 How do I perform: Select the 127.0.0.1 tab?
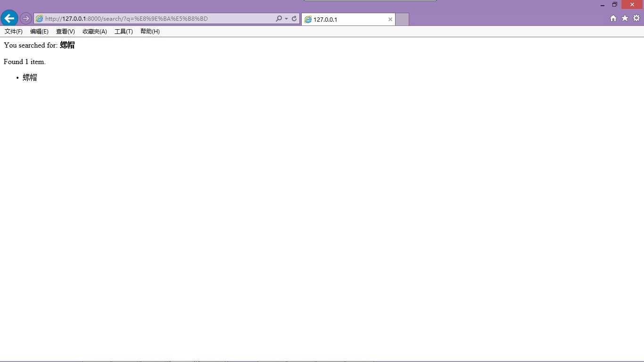point(348,19)
